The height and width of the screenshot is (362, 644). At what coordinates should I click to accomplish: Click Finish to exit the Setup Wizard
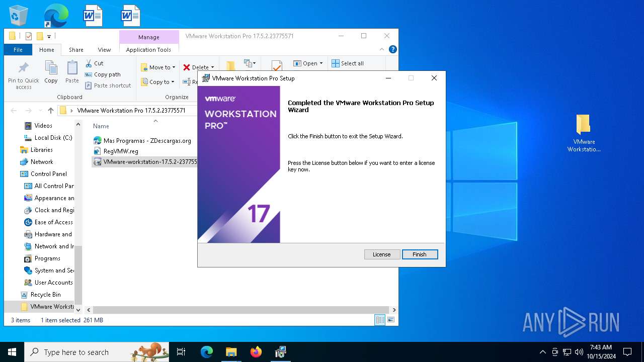pos(420,254)
